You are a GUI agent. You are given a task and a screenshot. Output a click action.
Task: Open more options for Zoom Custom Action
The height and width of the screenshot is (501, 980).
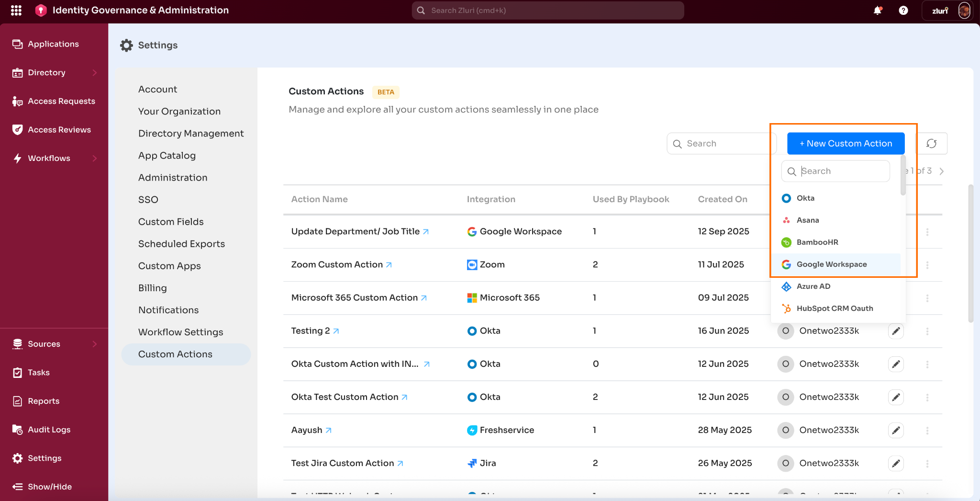(x=927, y=265)
